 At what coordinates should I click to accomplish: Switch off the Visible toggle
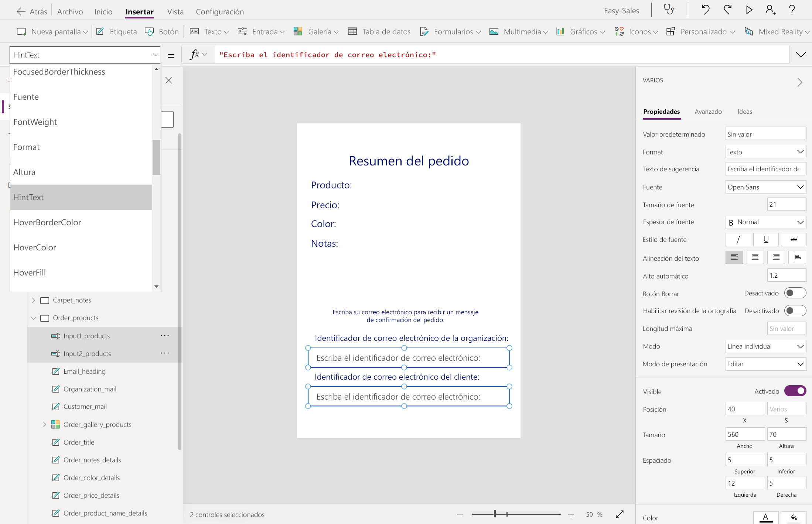pyautogui.click(x=795, y=391)
